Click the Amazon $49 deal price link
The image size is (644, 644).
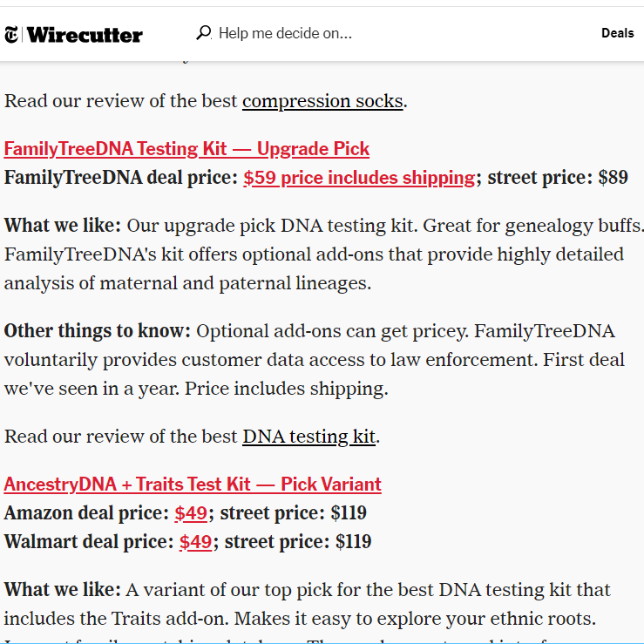pyautogui.click(x=191, y=513)
